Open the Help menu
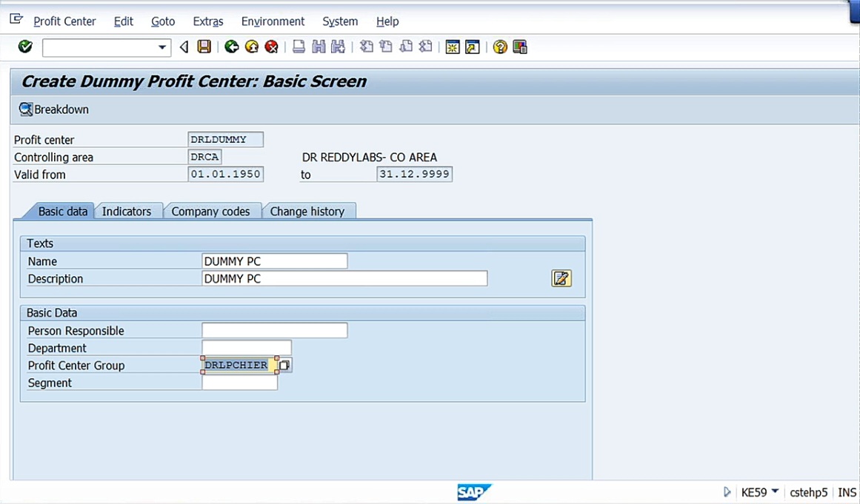 pos(387,21)
